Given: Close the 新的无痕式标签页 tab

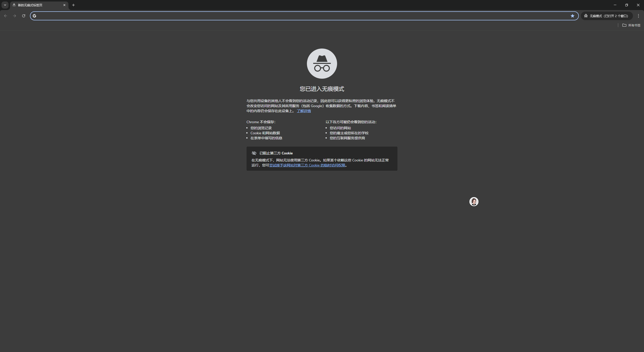Looking at the screenshot, I should coord(64,5).
